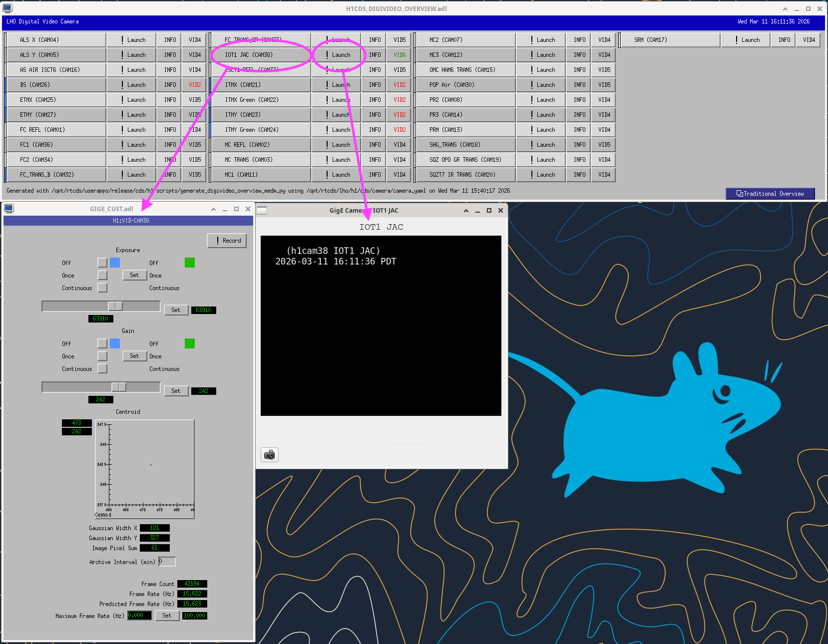Select the Exposure Off radio button
The image size is (828, 644).
click(102, 263)
